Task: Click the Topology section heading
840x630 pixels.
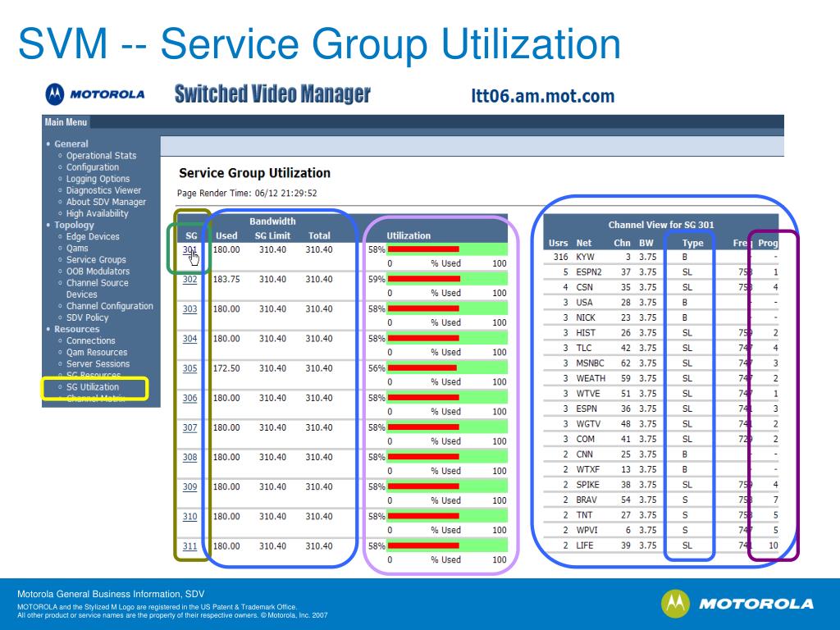Action: tap(74, 225)
